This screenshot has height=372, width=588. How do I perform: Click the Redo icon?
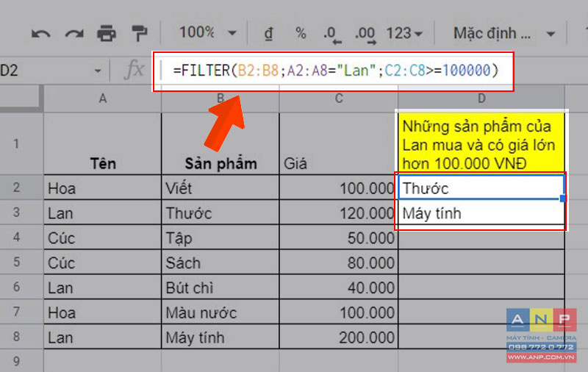coord(74,34)
